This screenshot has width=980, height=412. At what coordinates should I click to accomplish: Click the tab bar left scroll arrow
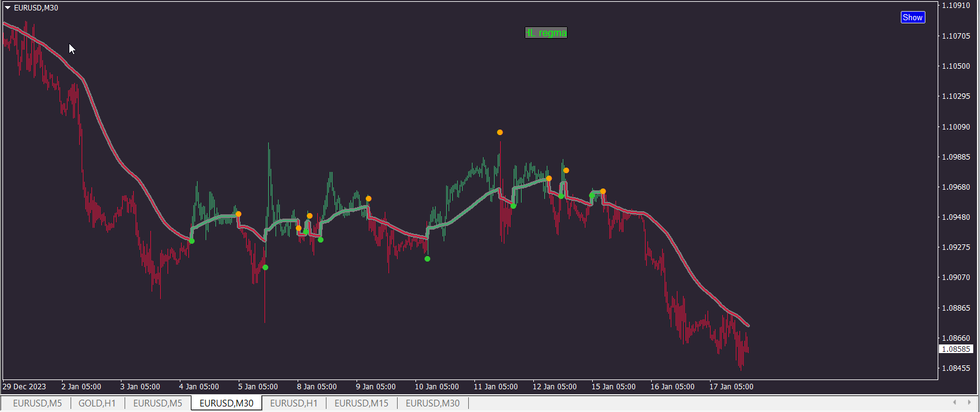pos(954,403)
